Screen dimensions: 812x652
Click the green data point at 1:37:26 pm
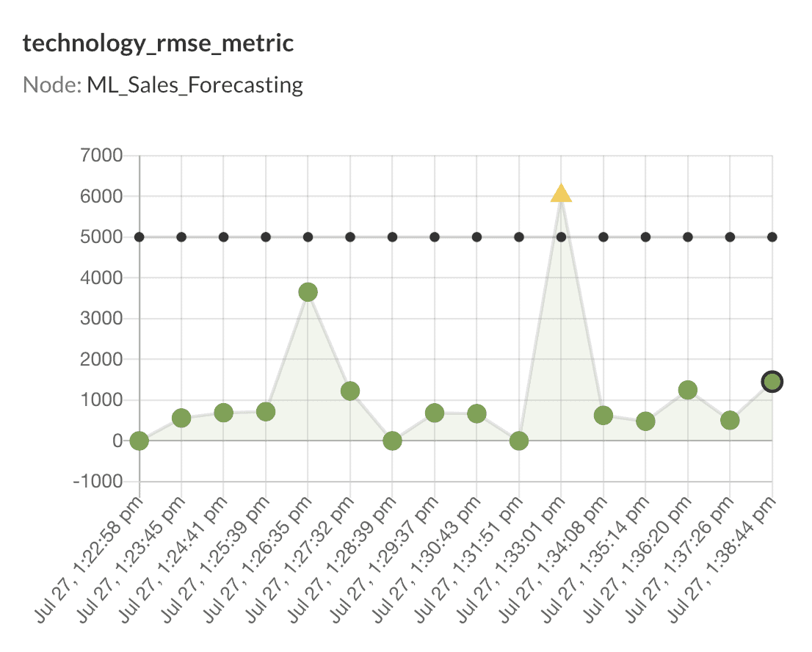[x=730, y=420]
